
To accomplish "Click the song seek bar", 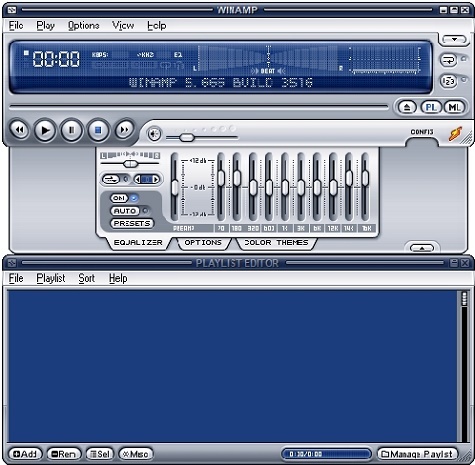I will (x=199, y=107).
